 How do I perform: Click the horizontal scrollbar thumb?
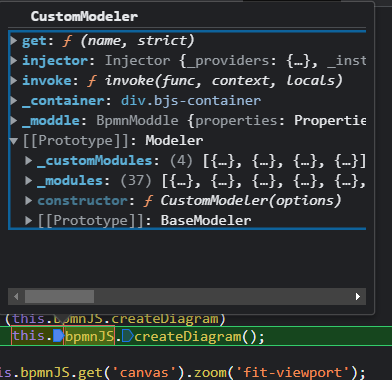coord(59,296)
